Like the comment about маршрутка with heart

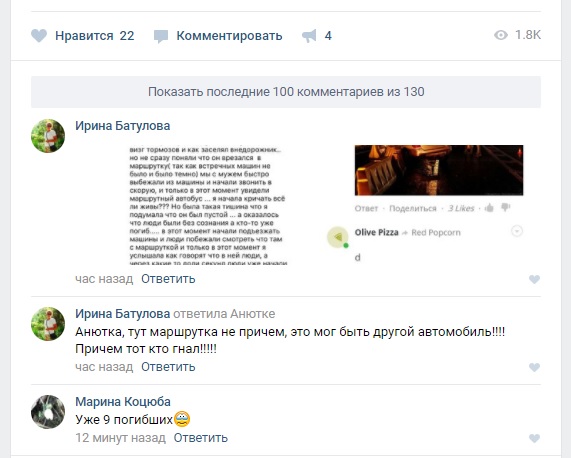534,367
